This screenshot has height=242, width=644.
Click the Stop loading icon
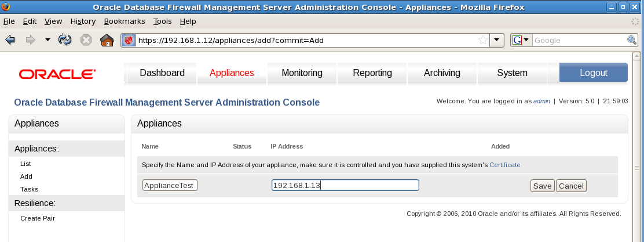pos(86,40)
